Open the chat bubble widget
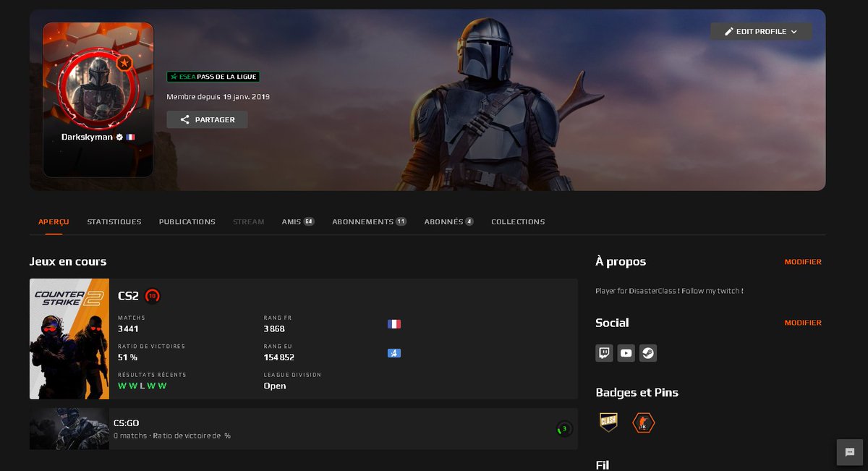Image resolution: width=868 pixels, height=471 pixels. pyautogui.click(x=849, y=451)
